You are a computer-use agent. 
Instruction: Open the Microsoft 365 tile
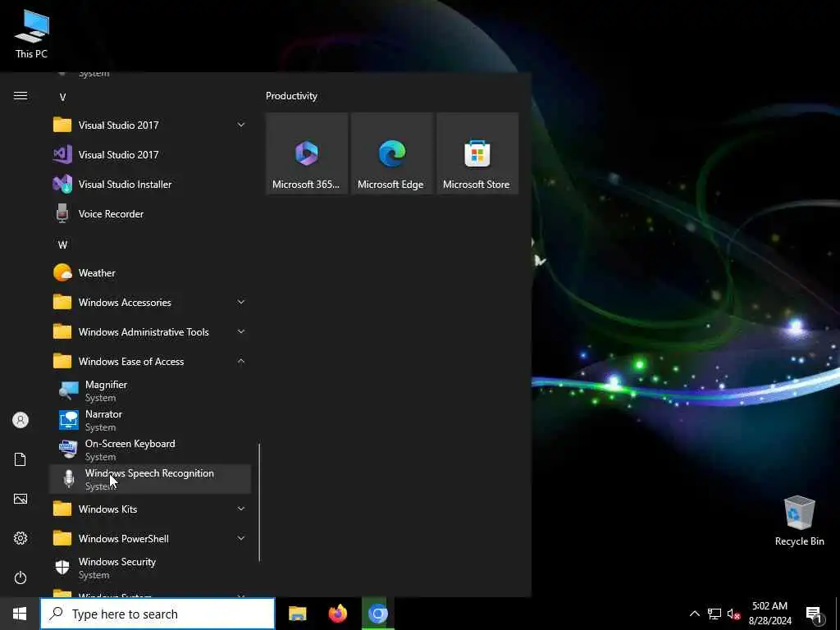coord(307,153)
